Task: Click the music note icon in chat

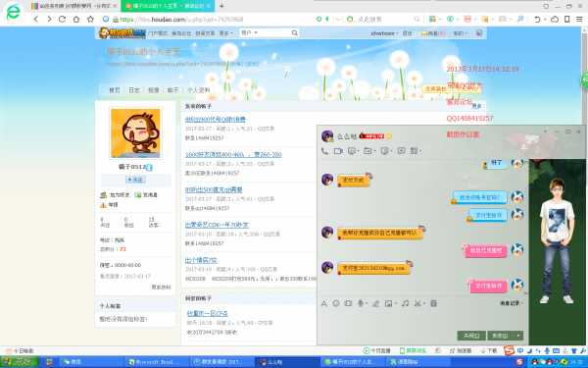Action: click(405, 303)
